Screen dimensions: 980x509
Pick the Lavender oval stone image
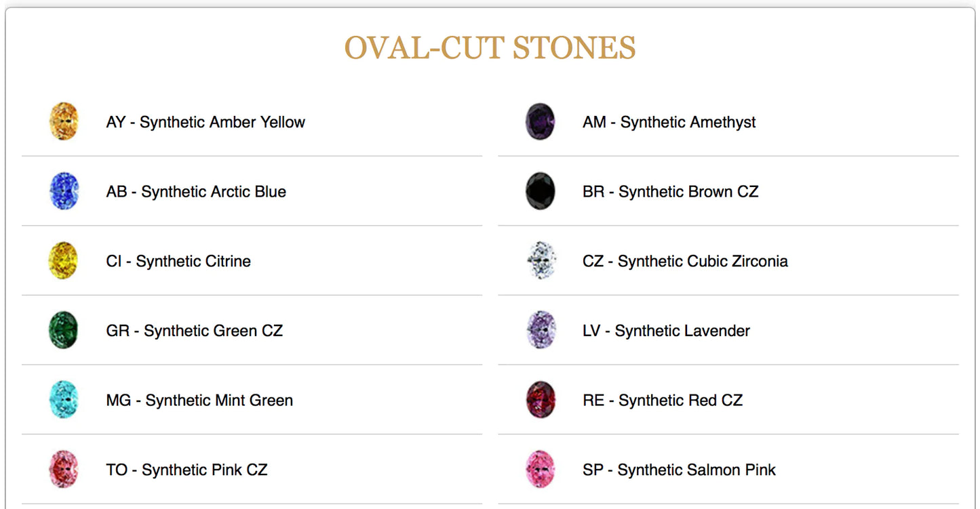pyautogui.click(x=541, y=331)
